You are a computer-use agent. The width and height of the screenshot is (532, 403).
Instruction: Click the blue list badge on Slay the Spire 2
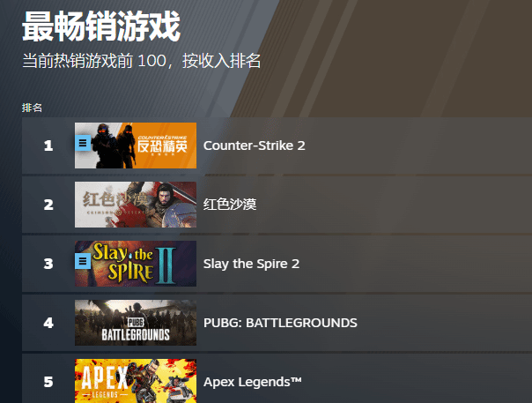coord(83,261)
